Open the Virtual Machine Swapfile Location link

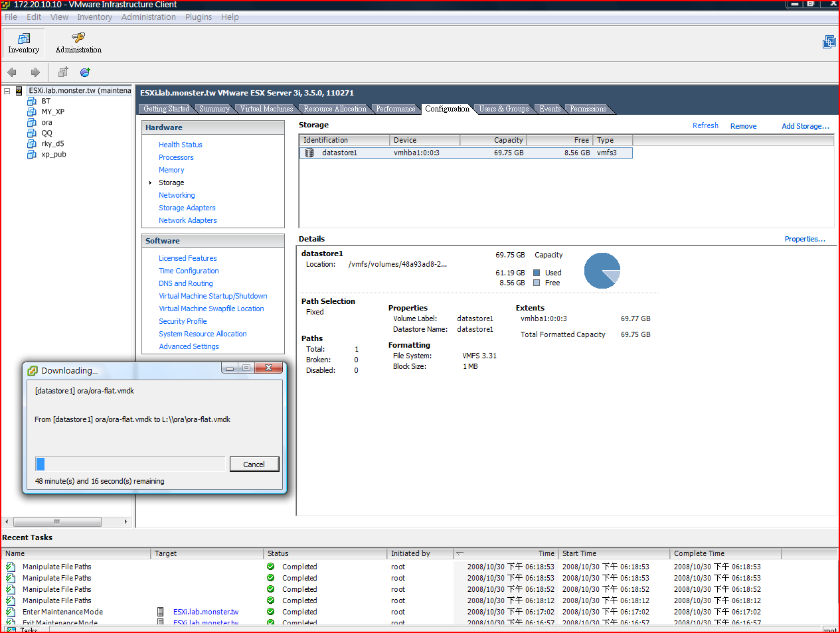tap(211, 309)
